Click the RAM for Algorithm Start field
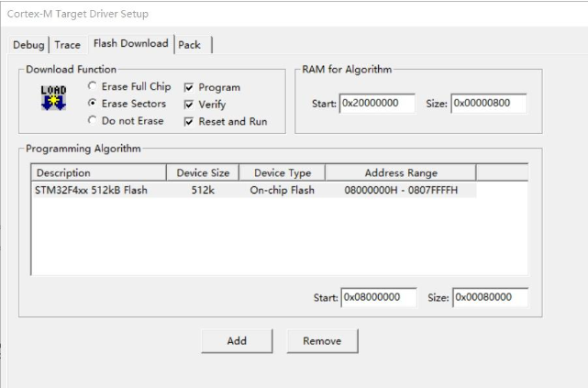588x388 pixels. tap(377, 104)
